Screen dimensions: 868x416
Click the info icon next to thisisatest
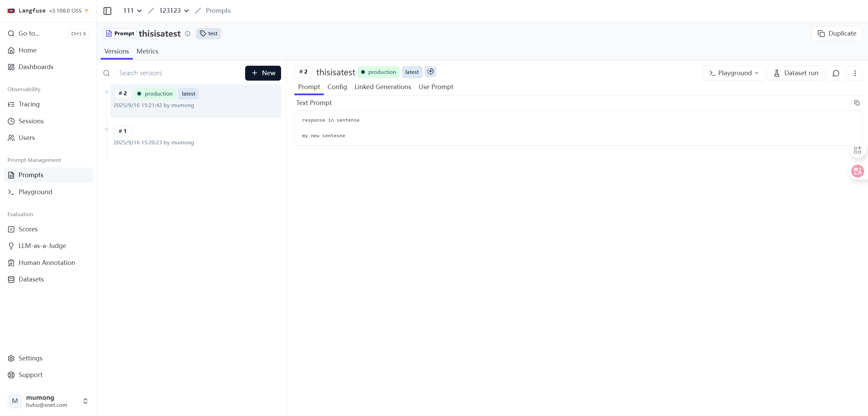(x=188, y=34)
